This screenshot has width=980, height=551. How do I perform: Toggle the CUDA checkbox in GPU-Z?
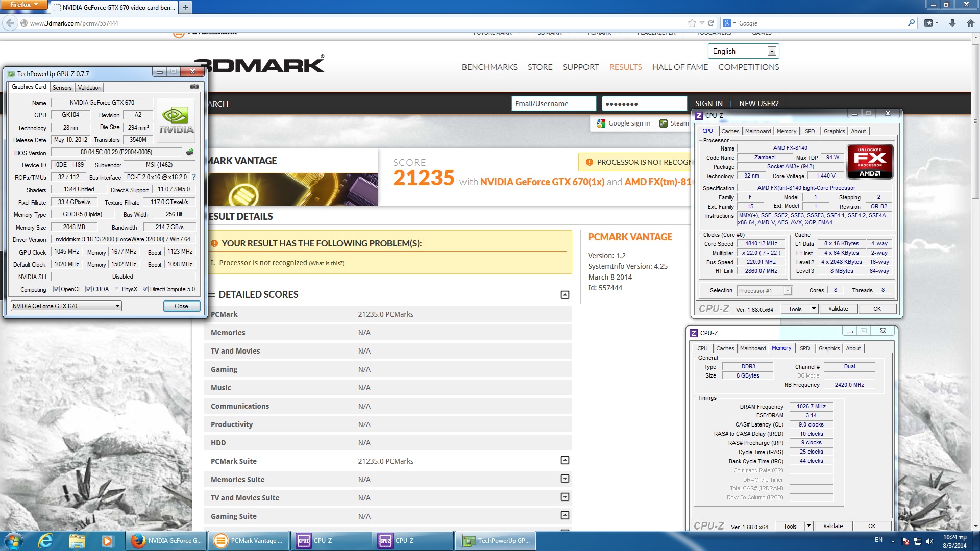pyautogui.click(x=89, y=289)
